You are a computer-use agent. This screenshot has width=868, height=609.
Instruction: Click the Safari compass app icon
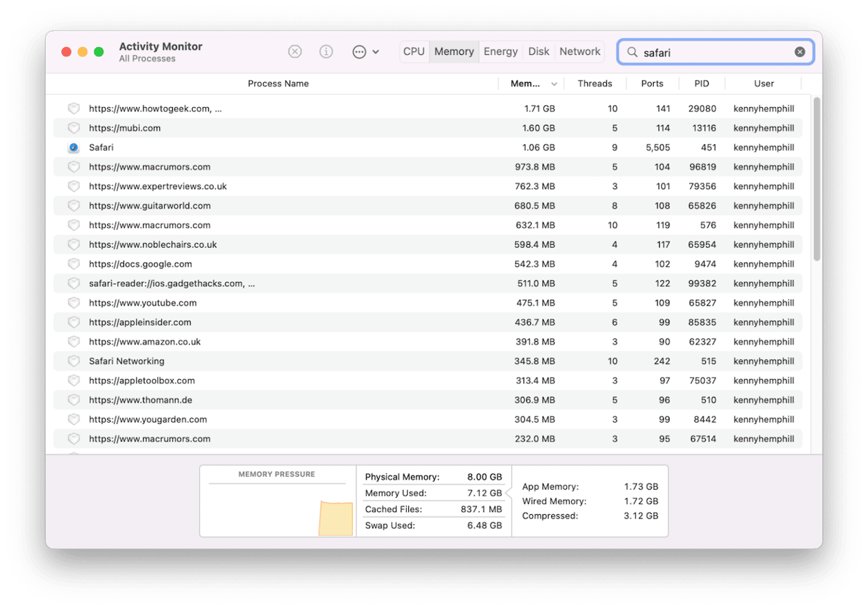coord(74,148)
